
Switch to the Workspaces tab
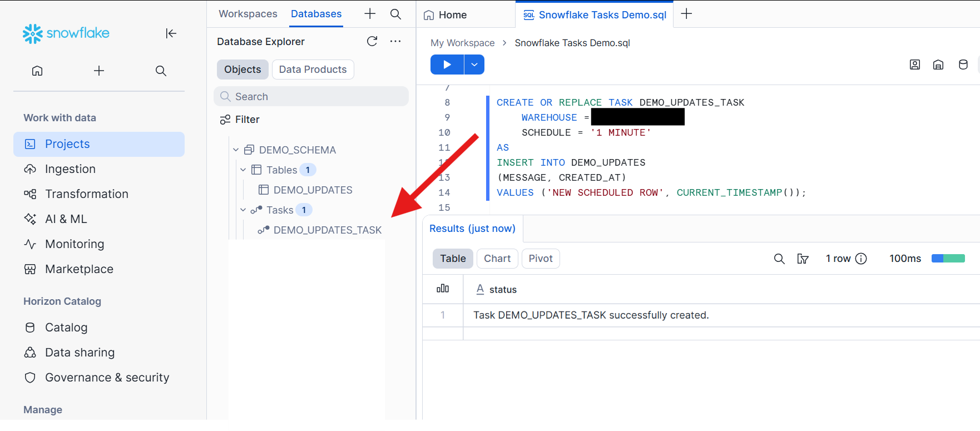pos(248,14)
